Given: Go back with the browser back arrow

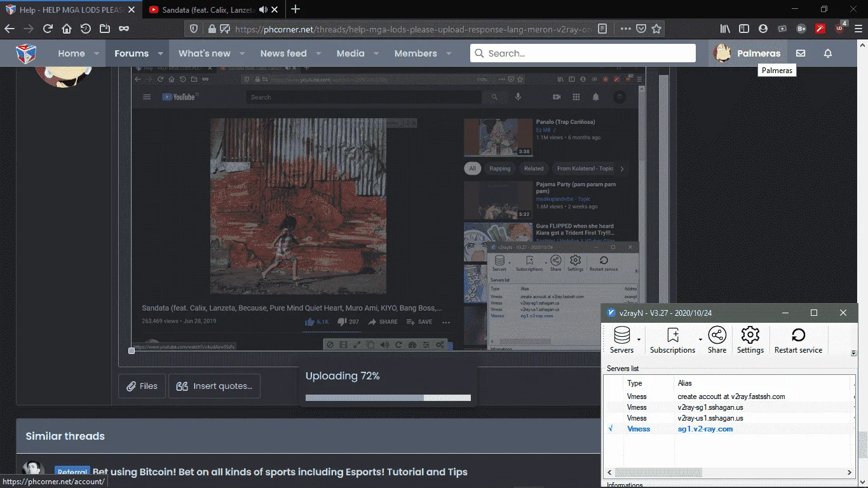Looking at the screenshot, I should 10,29.
